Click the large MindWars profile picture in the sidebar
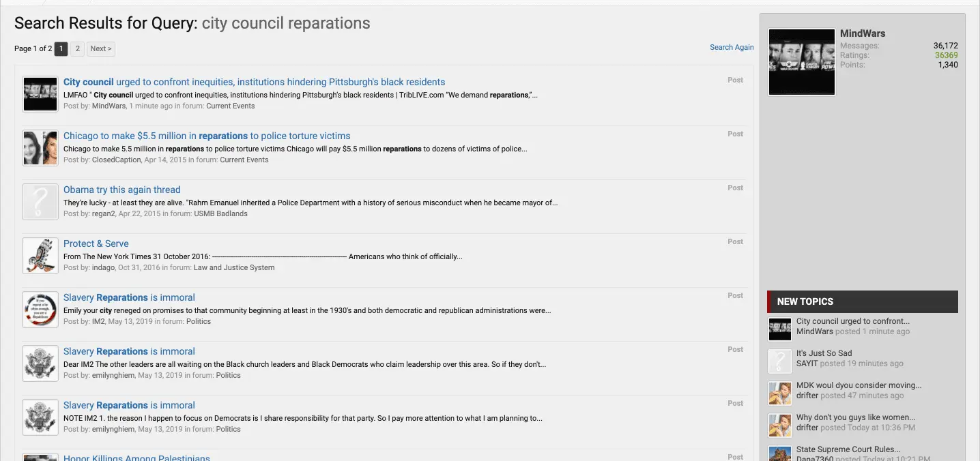This screenshot has width=980, height=461. [801, 62]
